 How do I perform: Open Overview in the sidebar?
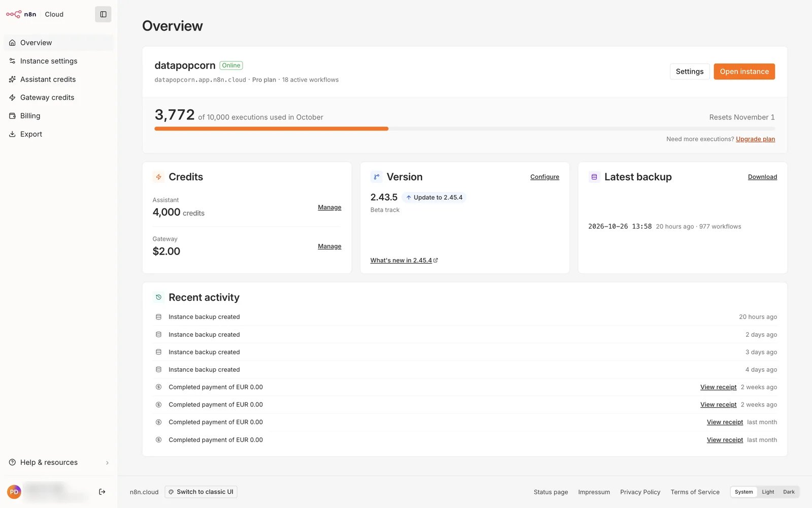coord(58,43)
